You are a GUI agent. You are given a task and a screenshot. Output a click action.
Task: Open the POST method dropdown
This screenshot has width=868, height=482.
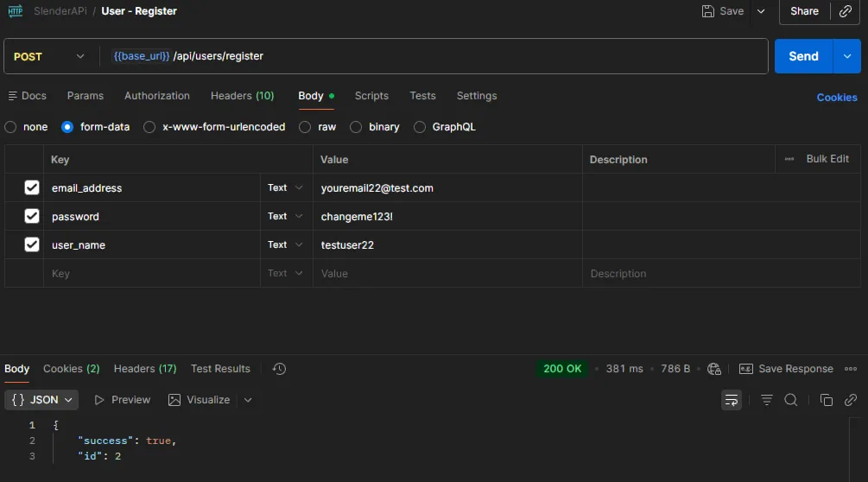(50, 56)
